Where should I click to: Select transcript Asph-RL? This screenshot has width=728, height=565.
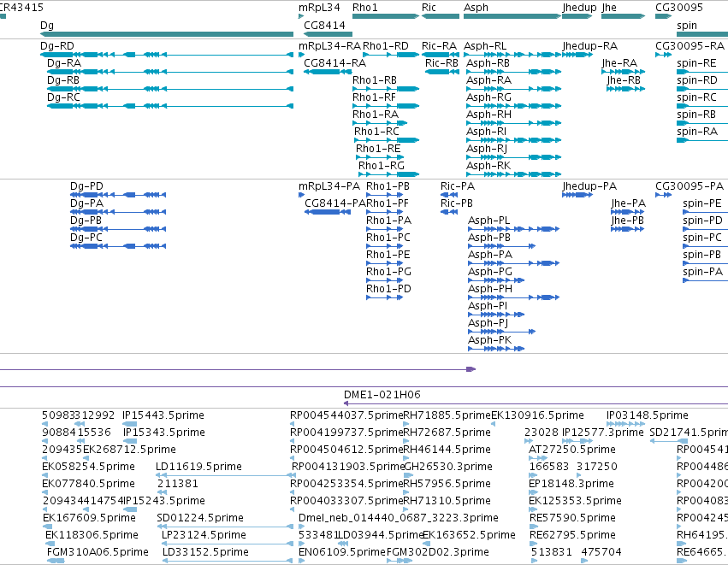point(512,55)
